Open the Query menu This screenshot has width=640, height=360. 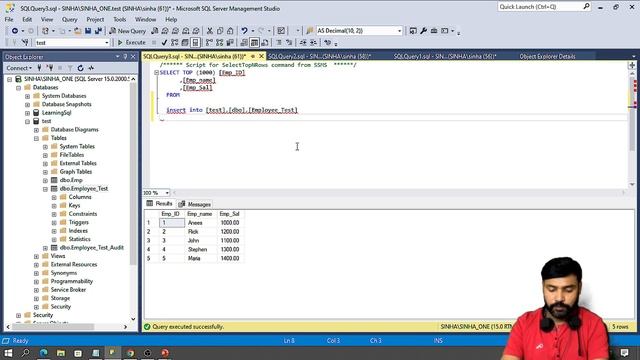pos(69,19)
